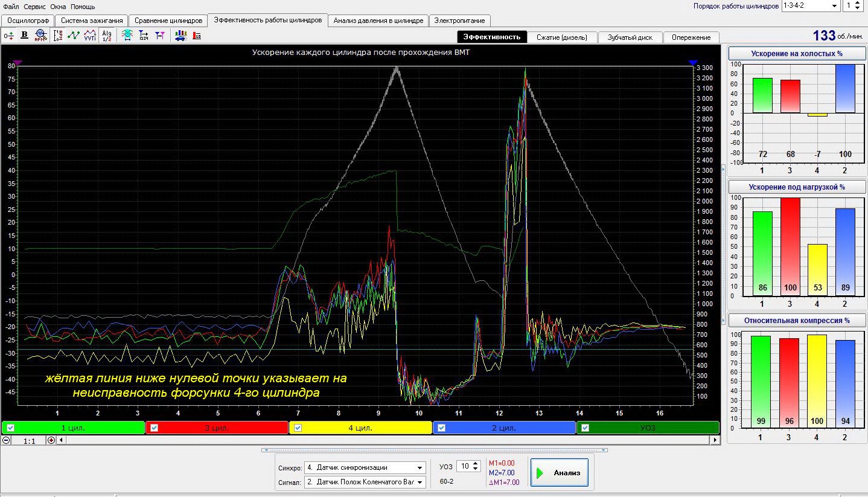
Task: Click the green 1 цил. legend bar
Action: tap(73, 428)
